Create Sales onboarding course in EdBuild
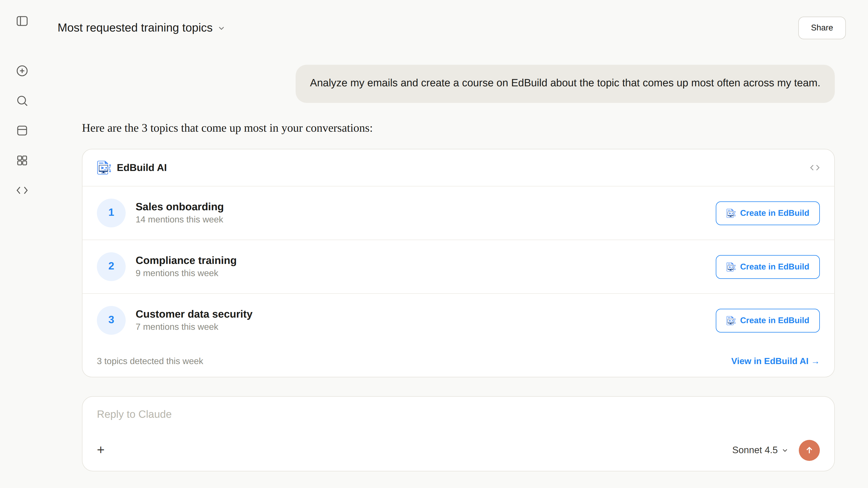The width and height of the screenshot is (868, 488). [x=768, y=213]
